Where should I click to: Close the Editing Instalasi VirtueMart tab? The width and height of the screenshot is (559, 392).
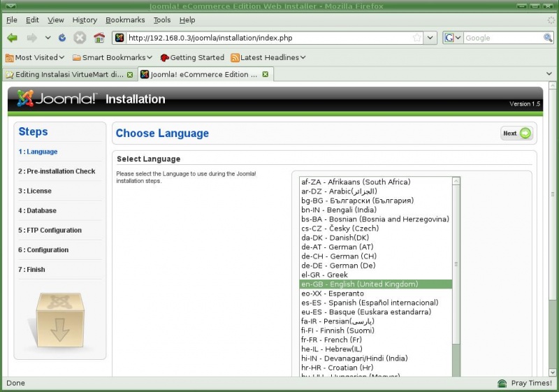(x=130, y=74)
